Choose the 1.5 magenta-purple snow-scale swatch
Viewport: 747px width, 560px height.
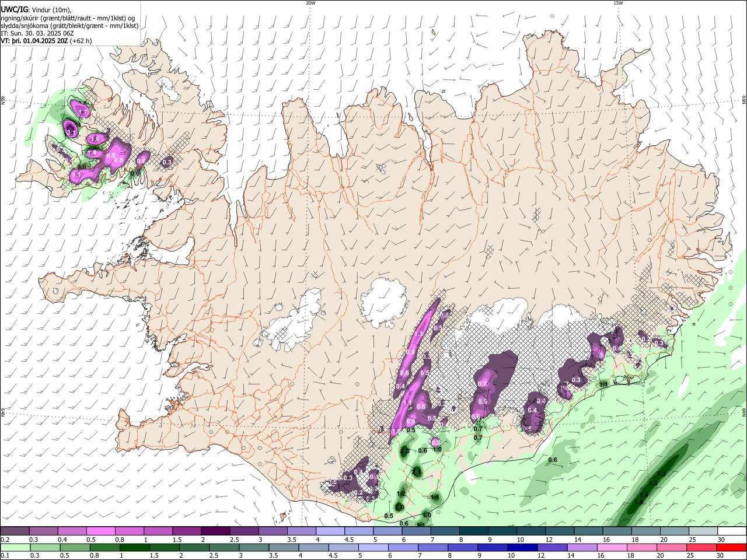point(187,531)
